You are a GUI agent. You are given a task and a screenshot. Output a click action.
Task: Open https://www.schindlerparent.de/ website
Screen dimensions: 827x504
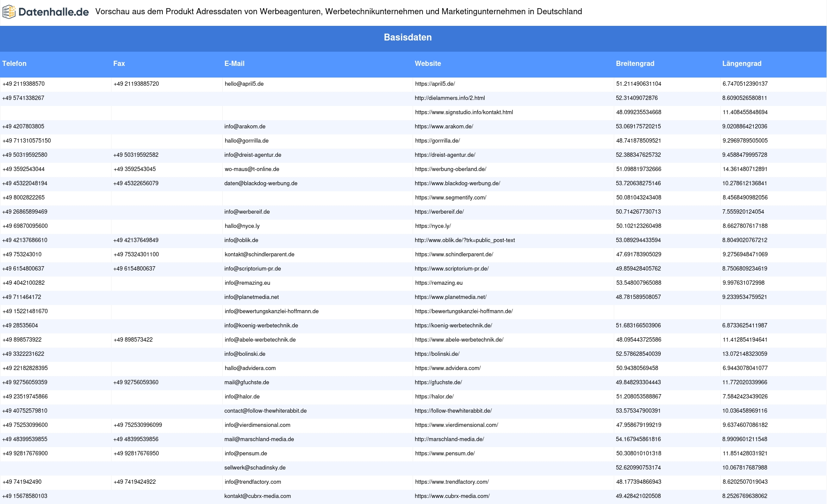click(x=454, y=255)
